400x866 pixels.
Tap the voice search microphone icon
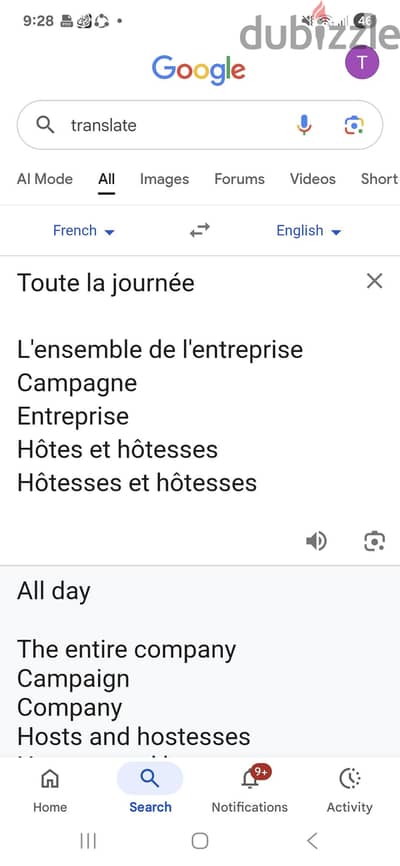click(x=304, y=125)
